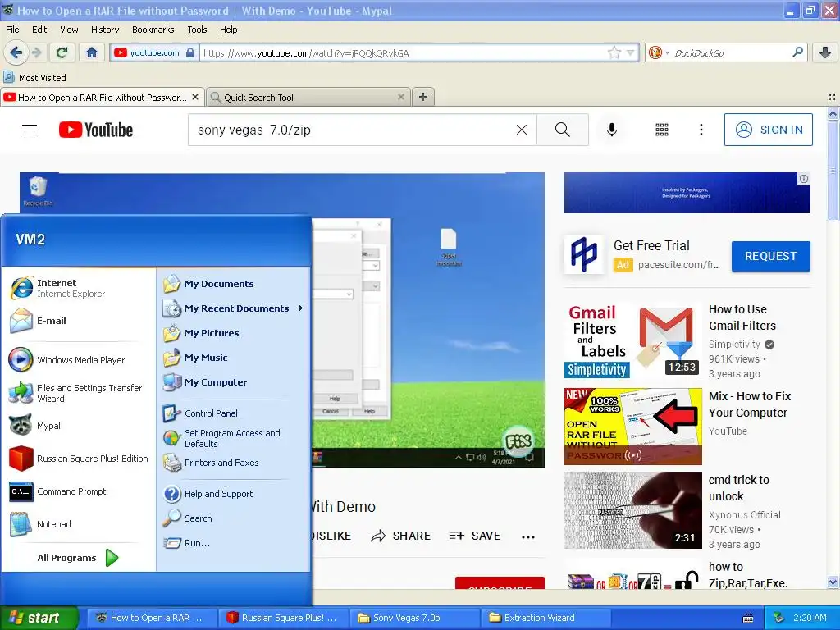This screenshot has height=630, width=840.
Task: Switch to Sony Vegas 7.0b taskbar window
Action: point(413,618)
